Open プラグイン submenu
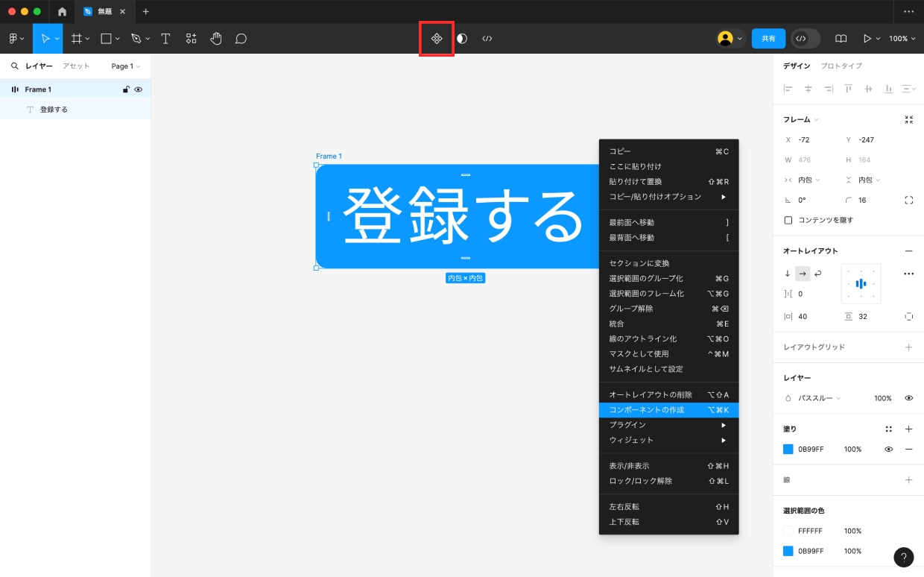 (668, 425)
